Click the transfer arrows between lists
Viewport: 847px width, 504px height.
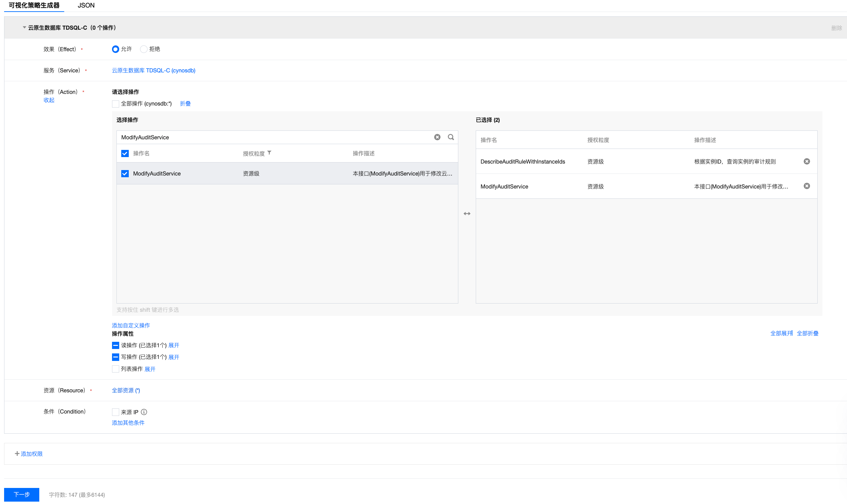467,213
